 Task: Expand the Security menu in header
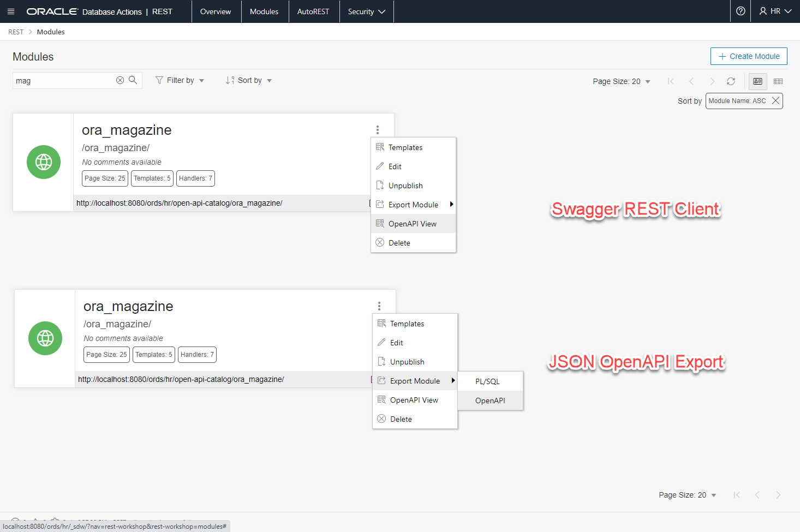[x=367, y=11]
